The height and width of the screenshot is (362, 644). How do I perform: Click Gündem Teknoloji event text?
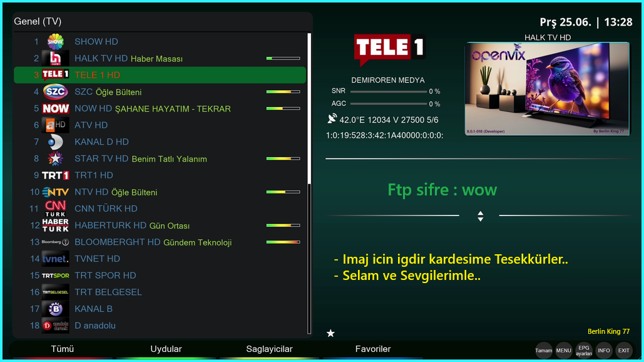(x=198, y=242)
